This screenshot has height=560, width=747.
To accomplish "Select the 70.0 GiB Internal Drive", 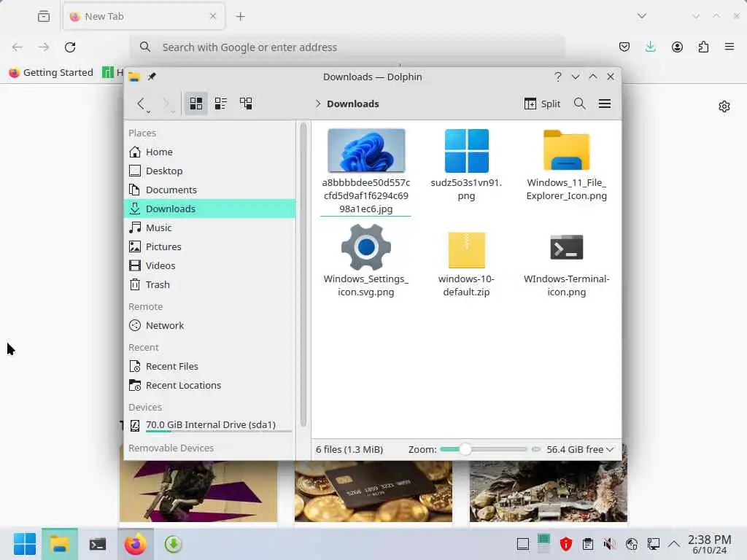I will tap(209, 425).
